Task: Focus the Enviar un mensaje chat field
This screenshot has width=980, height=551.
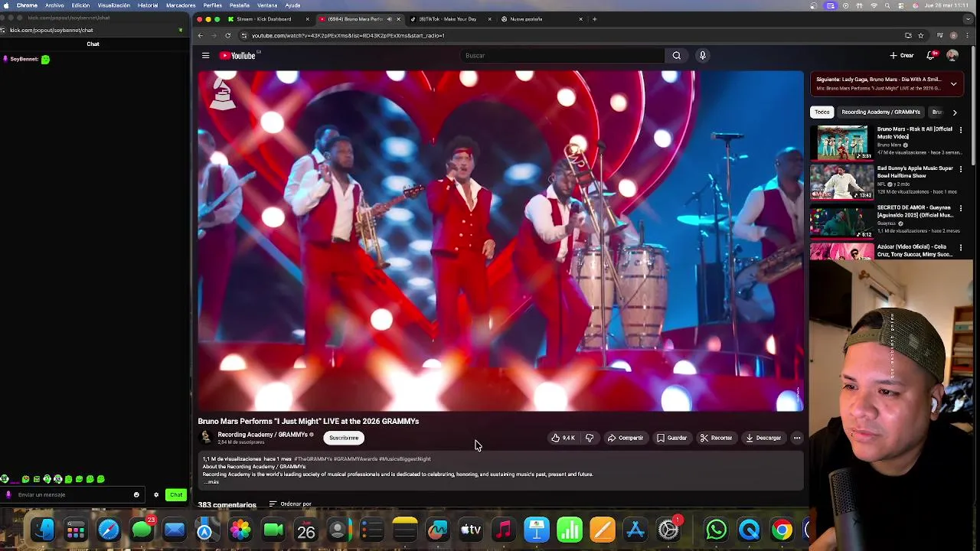Action: click(73, 494)
